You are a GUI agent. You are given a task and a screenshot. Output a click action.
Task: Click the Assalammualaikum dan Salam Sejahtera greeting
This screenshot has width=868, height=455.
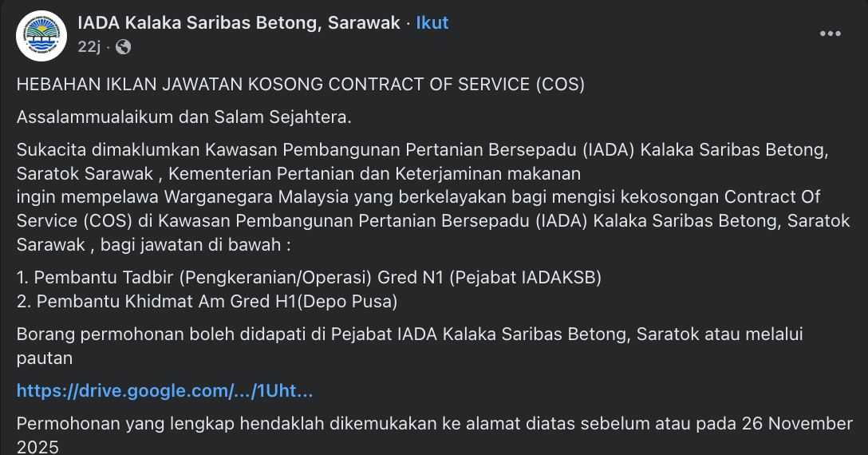(184, 117)
